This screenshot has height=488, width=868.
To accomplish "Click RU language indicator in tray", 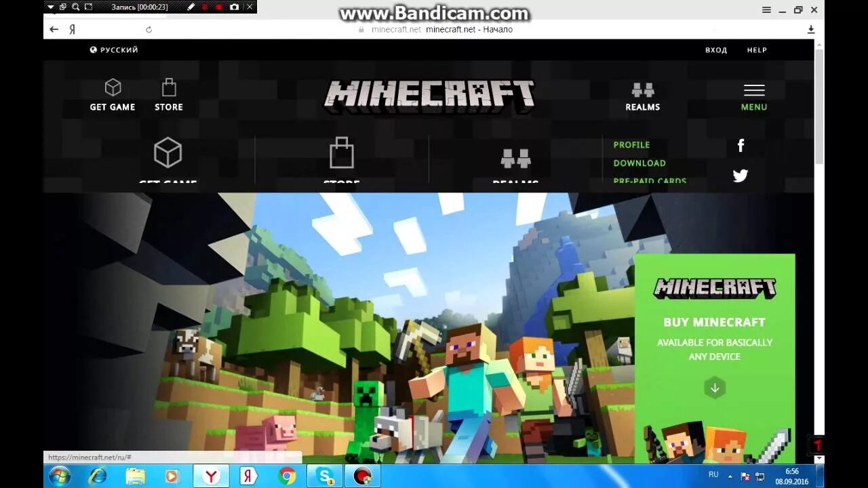I will (713, 475).
